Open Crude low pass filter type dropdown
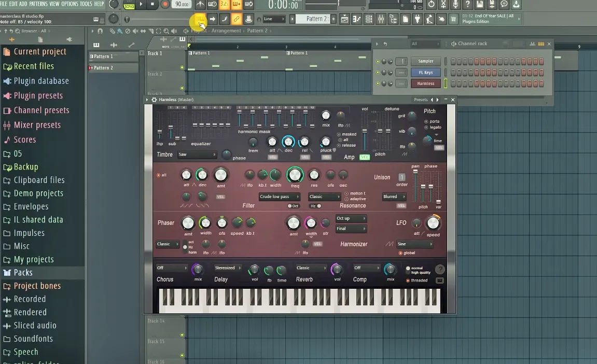This screenshot has width=597, height=364. tap(280, 197)
